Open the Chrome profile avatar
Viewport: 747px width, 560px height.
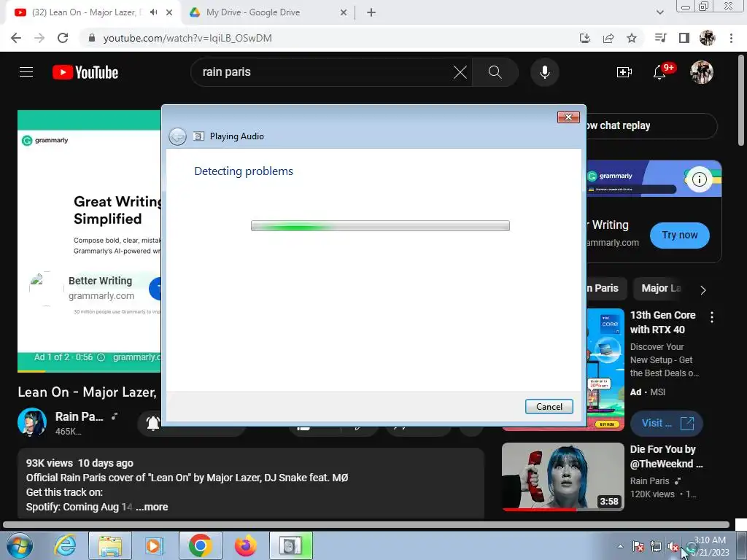708,38
